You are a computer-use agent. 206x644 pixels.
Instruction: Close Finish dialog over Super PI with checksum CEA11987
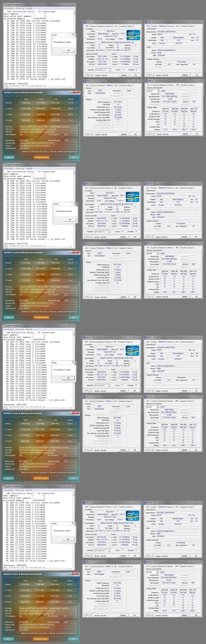73,362
